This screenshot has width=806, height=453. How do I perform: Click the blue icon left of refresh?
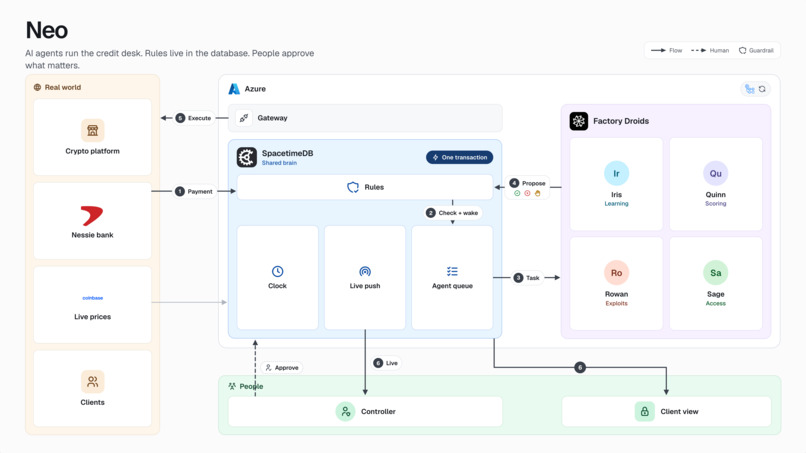[750, 89]
